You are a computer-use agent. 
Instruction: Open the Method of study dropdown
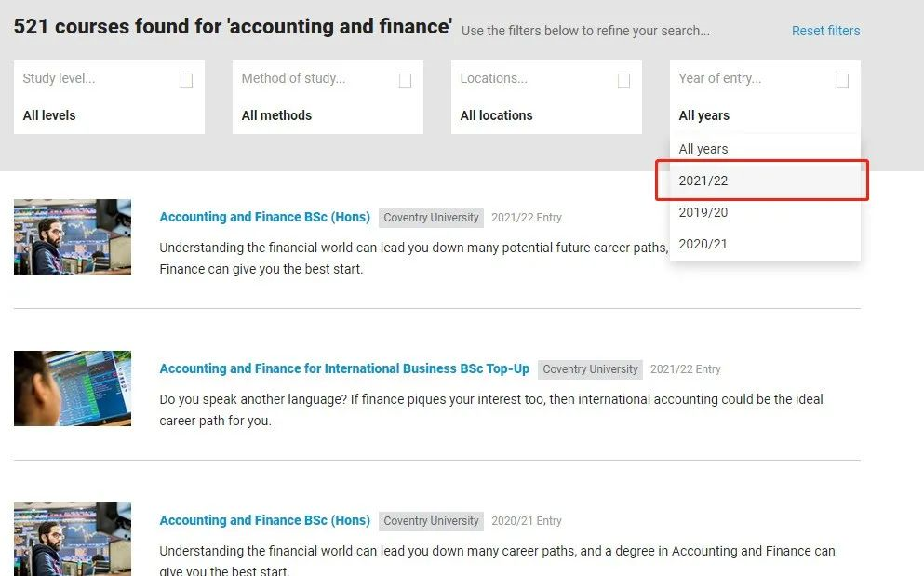point(328,97)
